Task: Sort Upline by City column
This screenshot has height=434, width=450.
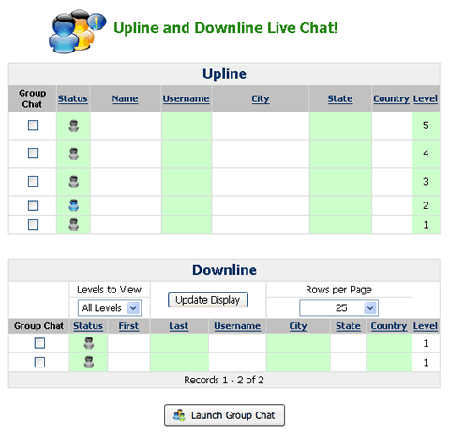Action: tap(260, 99)
